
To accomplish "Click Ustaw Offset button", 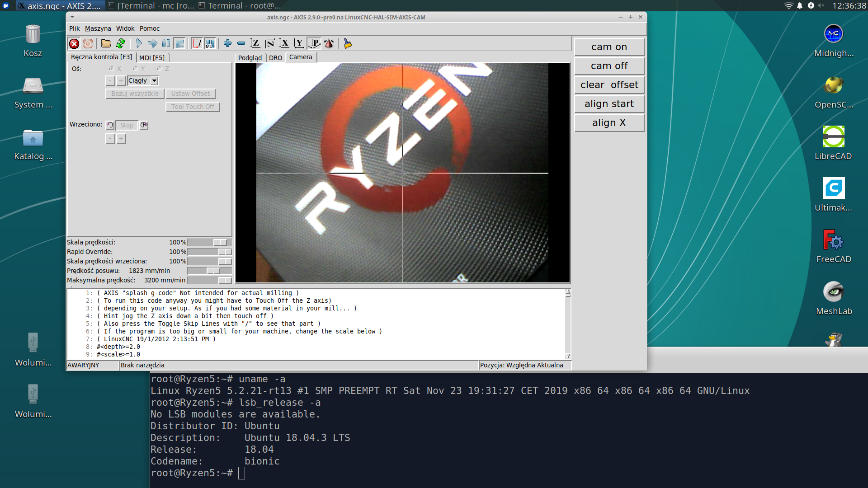I will 190,94.
